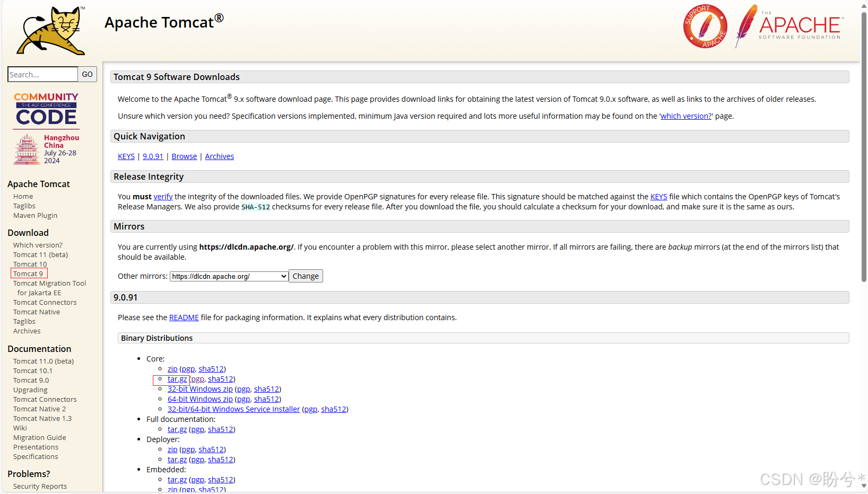Open Tomcat 11.0 (beta) documentation
Viewport: 868px width, 494px height.
click(x=44, y=361)
